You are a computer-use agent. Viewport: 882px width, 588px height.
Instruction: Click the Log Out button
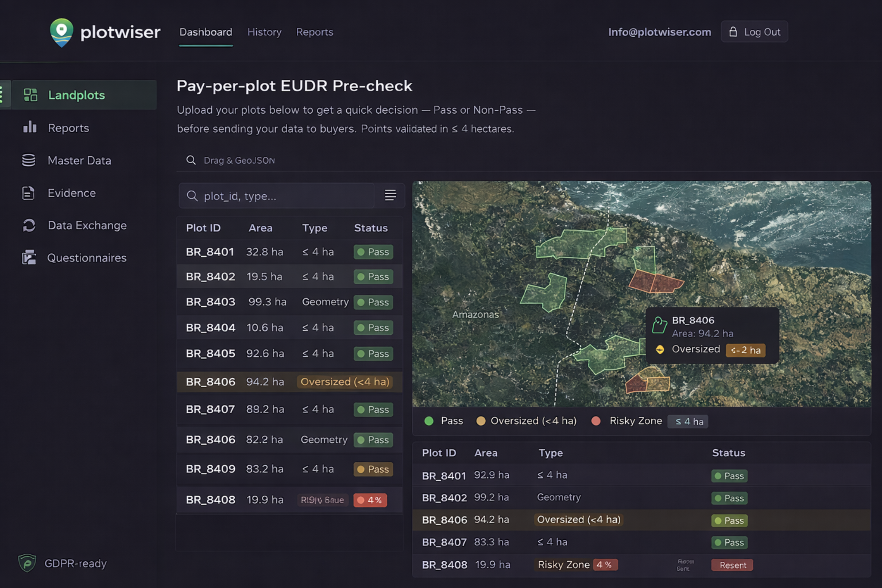(x=754, y=31)
